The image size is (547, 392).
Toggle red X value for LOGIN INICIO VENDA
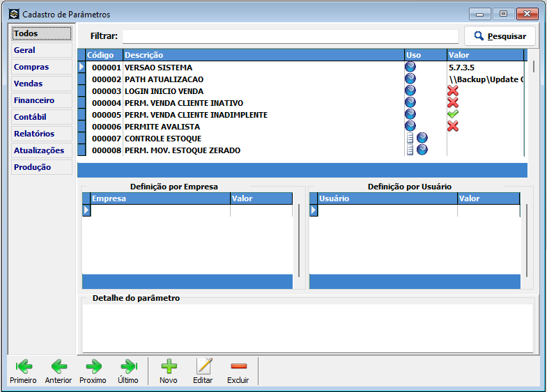(x=453, y=91)
